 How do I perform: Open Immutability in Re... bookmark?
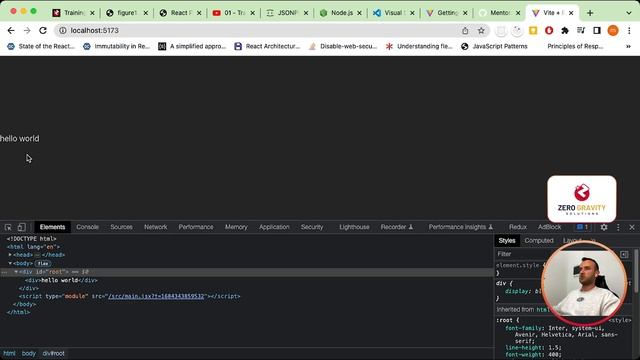pos(117,47)
